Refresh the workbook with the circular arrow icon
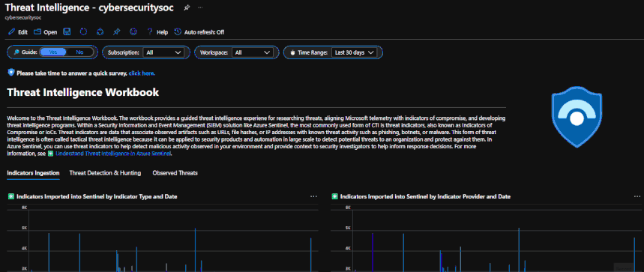The image size is (644, 272). (x=83, y=31)
